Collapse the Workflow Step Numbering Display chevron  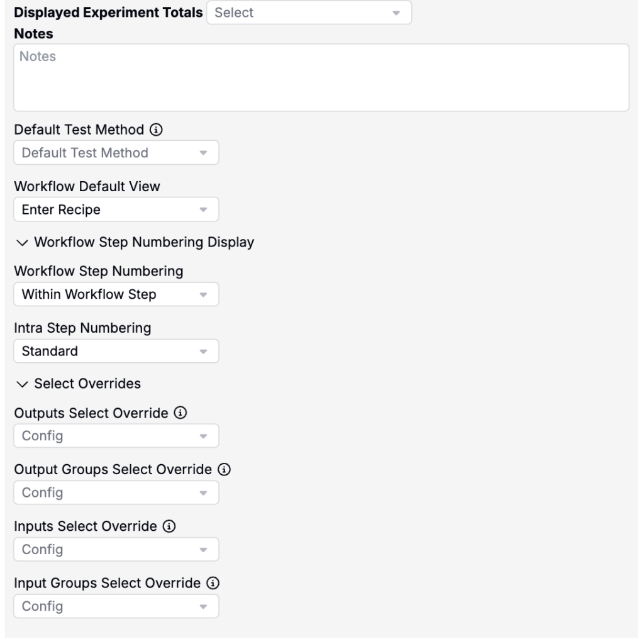(22, 243)
